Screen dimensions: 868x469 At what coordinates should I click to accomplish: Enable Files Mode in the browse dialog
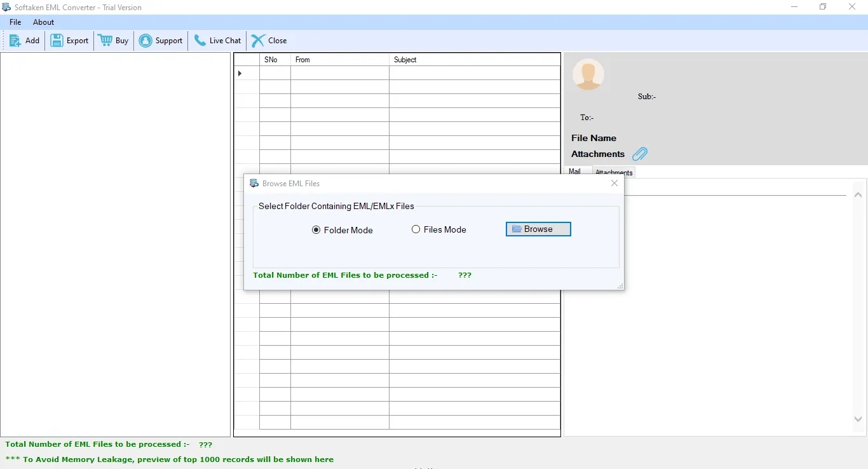point(416,229)
